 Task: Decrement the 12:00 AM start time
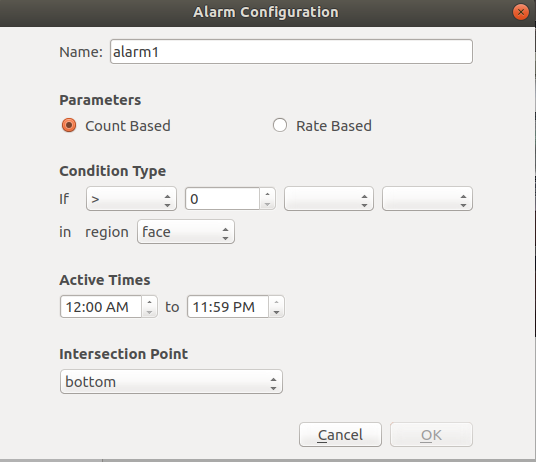[x=149, y=312]
